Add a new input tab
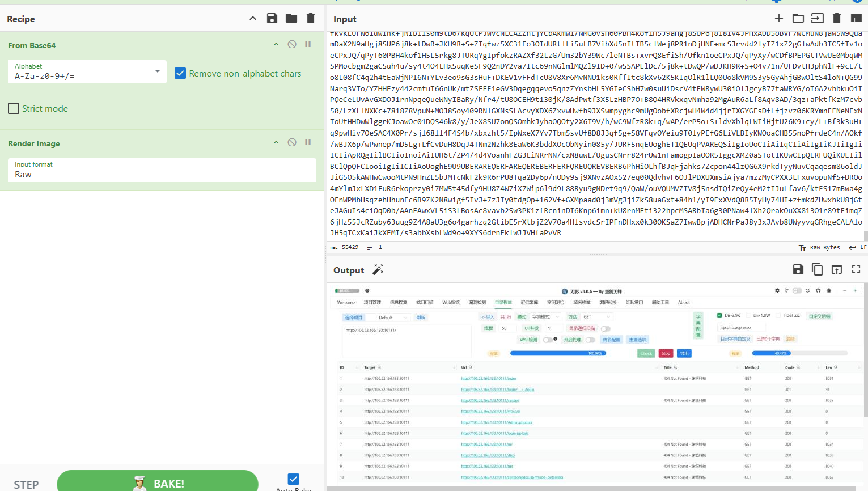This screenshot has height=491, width=868. [779, 19]
